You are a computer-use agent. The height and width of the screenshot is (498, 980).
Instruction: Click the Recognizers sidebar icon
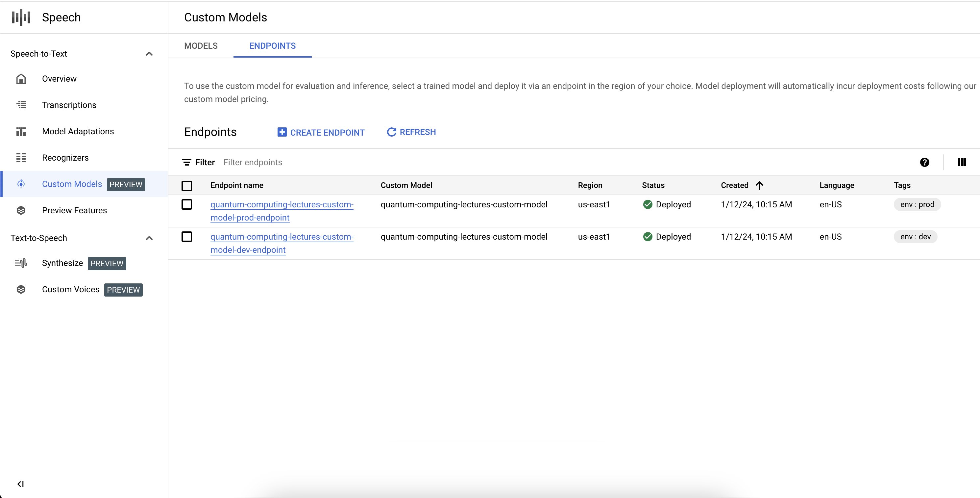pyautogui.click(x=21, y=157)
